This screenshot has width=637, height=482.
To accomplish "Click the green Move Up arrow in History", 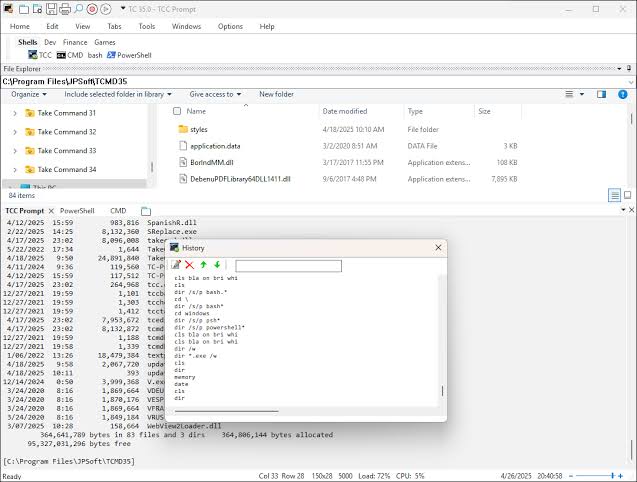I will click(x=204, y=265).
